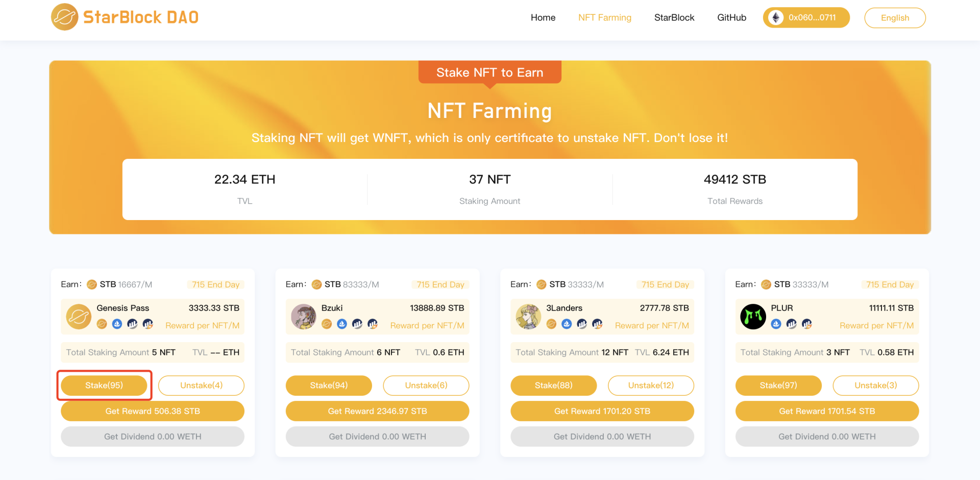Claim the Get Reward 2346.97 STB button
The image size is (980, 480).
[x=377, y=411]
